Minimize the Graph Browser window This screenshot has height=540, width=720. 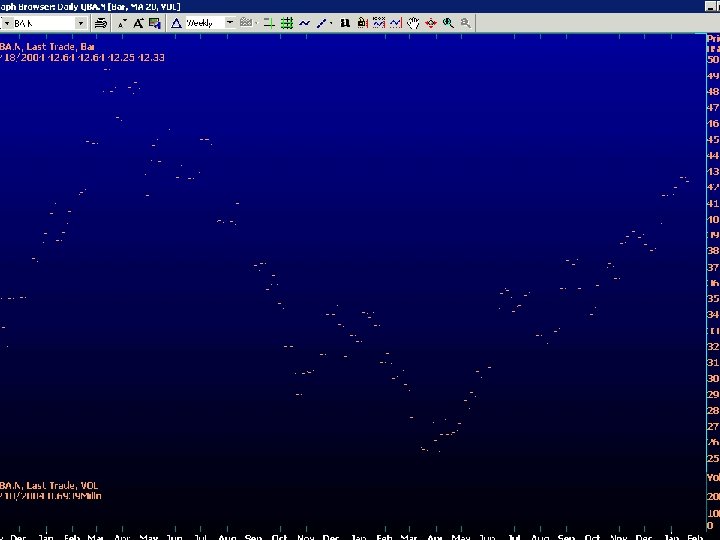[710, 6]
